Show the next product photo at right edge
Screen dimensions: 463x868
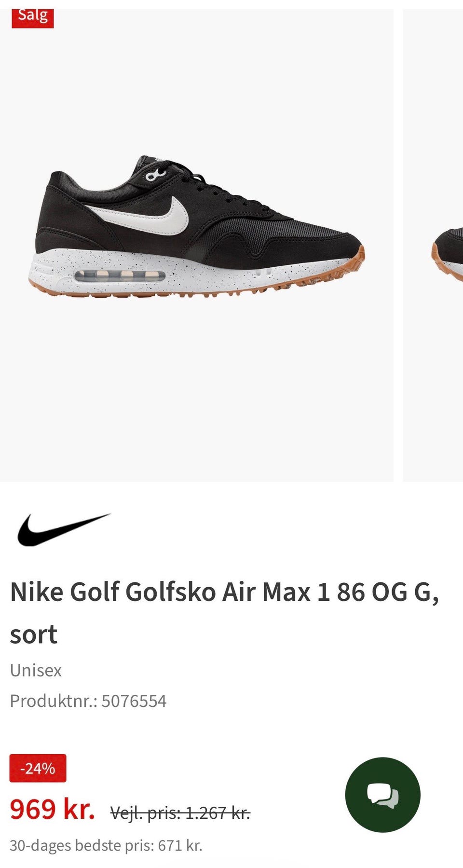tap(433, 245)
